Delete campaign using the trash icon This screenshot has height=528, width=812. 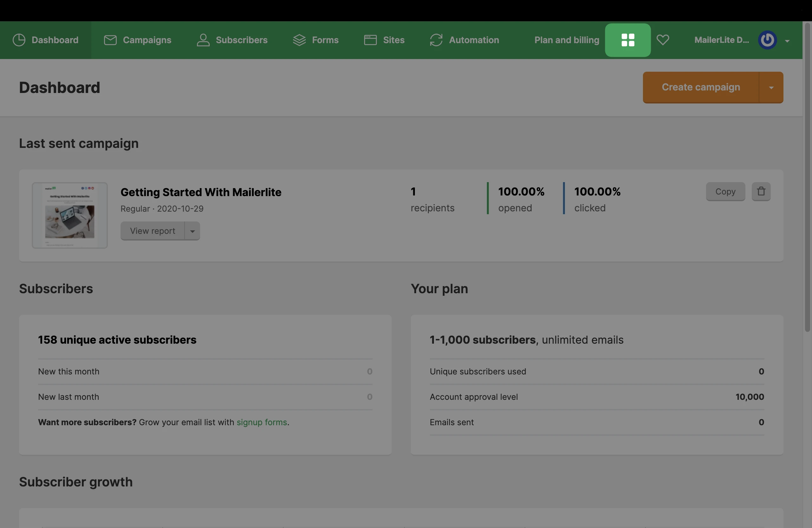761,191
